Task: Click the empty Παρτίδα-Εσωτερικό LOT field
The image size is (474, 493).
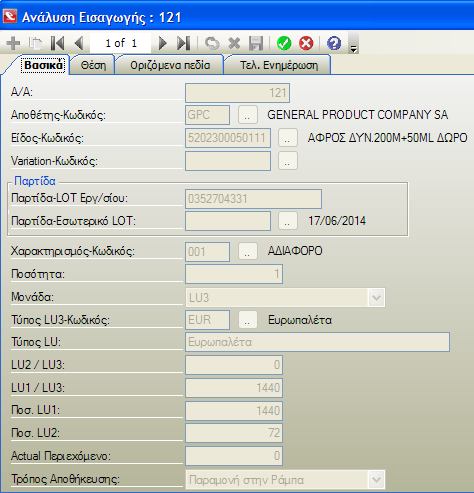Action: pos(228,221)
